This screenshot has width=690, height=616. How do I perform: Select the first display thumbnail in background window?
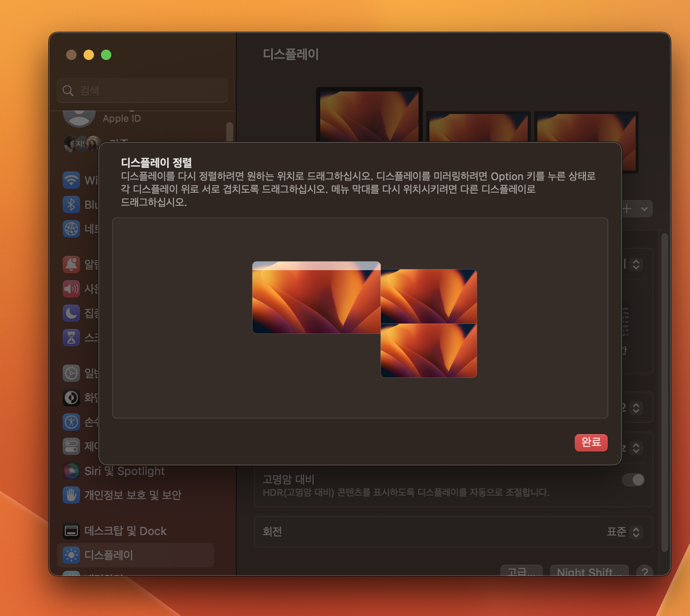point(369,115)
